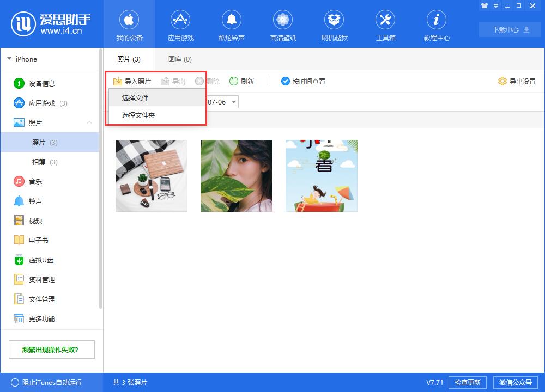
Task: Open the 教程中心 tutorial center
Action: [x=436, y=24]
